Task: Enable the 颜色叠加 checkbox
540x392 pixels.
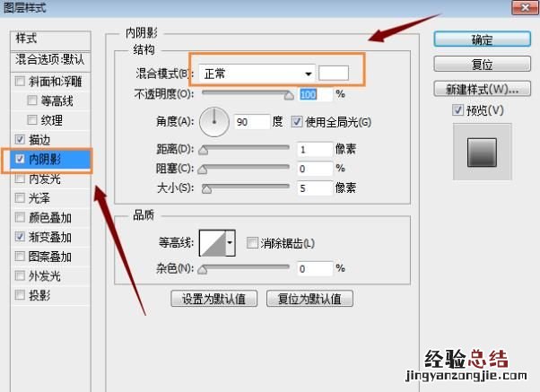Action: tap(20, 217)
